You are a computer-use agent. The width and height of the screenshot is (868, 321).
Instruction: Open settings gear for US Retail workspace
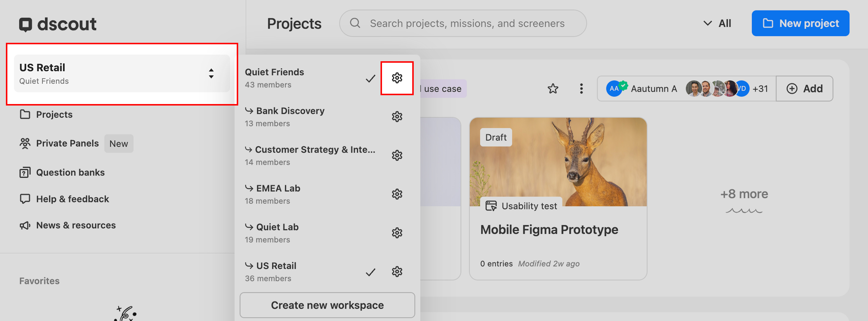[397, 272]
